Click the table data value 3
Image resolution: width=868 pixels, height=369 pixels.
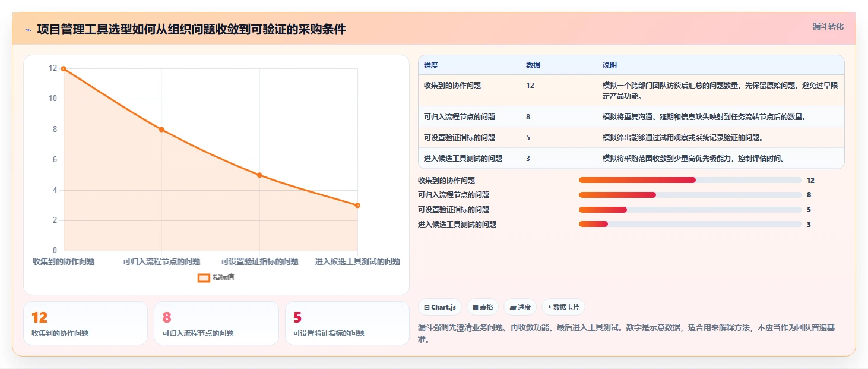[x=528, y=159]
